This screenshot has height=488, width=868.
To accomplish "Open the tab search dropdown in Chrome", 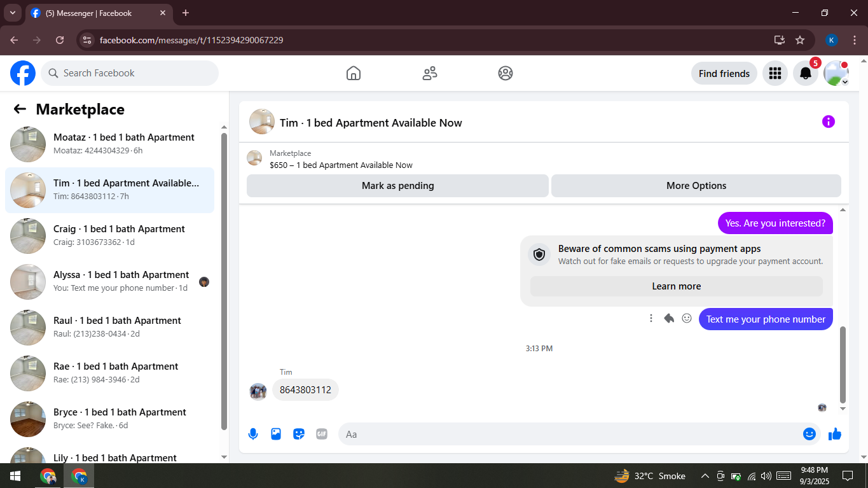I will [x=12, y=13].
